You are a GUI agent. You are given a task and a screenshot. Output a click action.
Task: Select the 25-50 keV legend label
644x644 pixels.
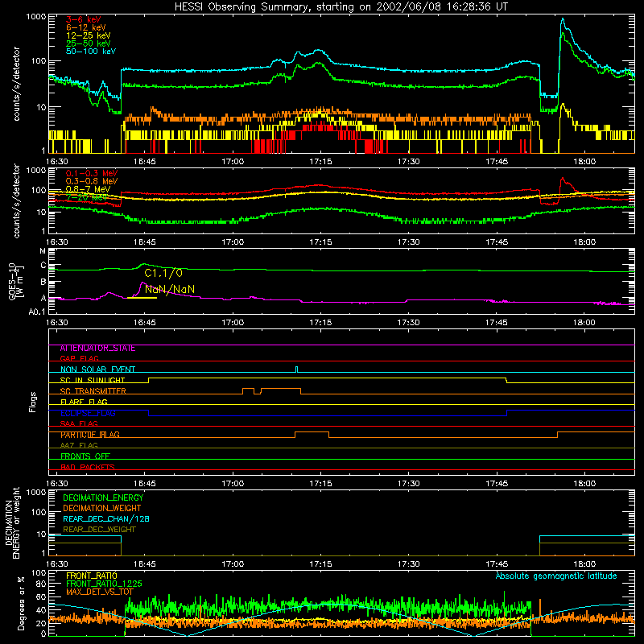89,43
